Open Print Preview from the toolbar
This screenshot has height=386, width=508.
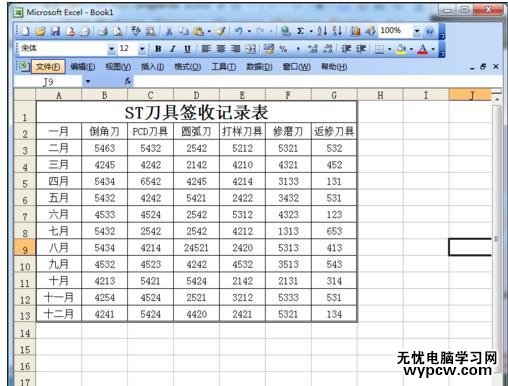117,31
